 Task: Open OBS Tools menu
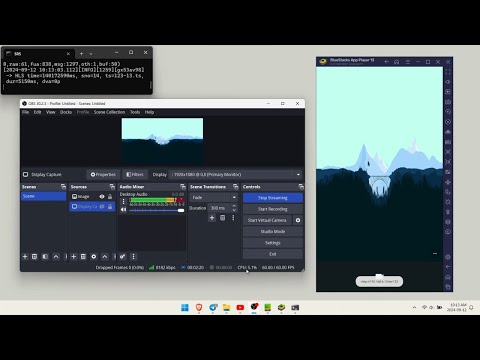pyautogui.click(x=135, y=112)
